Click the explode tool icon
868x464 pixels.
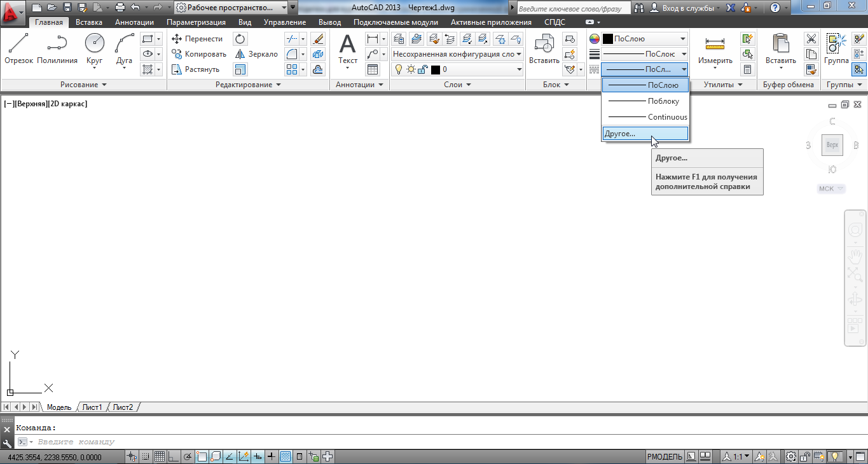pyautogui.click(x=318, y=54)
